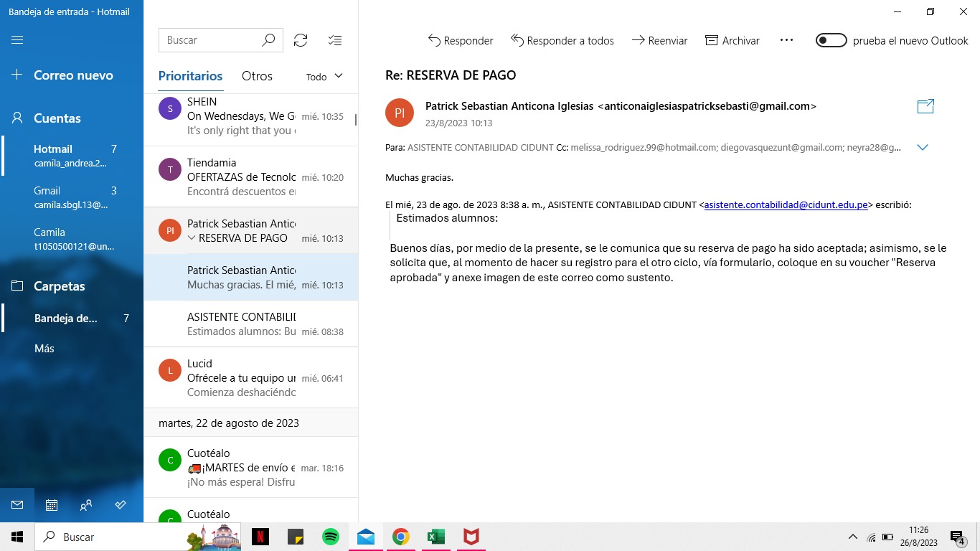Select the Prioritarios tab
Image resolution: width=980 pixels, height=551 pixels.
tap(190, 76)
